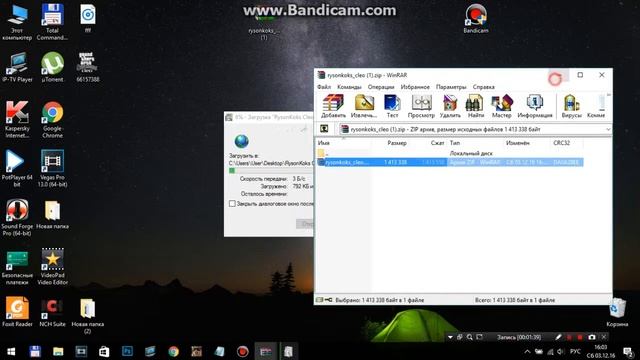Show archive Информация (Info) tool
This screenshot has height=360, width=640.
tap(535, 106)
